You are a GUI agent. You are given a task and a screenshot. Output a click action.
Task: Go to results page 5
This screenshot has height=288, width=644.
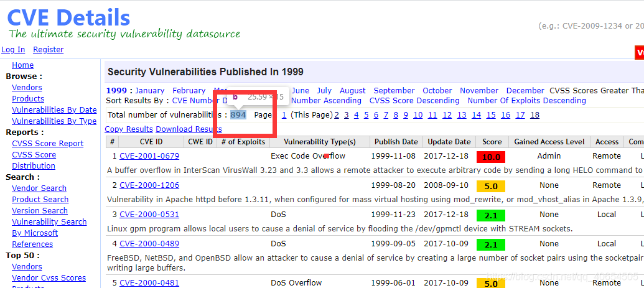(366, 115)
